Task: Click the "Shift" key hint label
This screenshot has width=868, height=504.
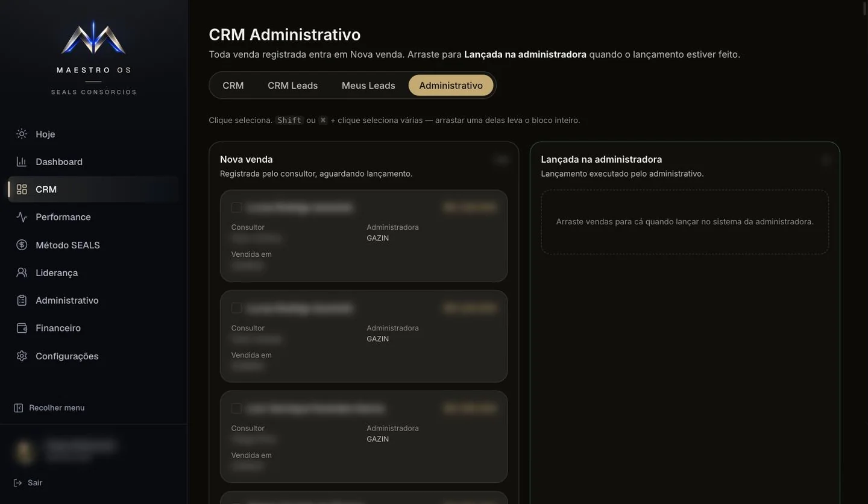Action: [289, 120]
